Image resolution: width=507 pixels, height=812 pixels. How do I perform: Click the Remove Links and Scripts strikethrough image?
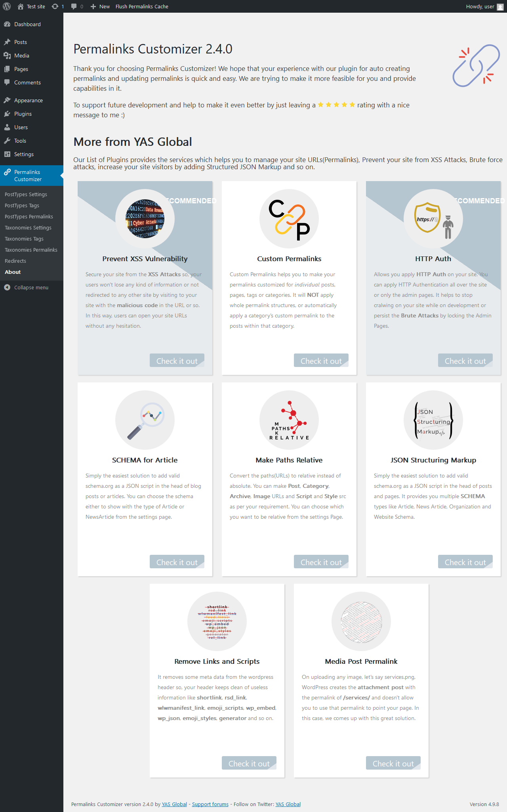point(217,621)
